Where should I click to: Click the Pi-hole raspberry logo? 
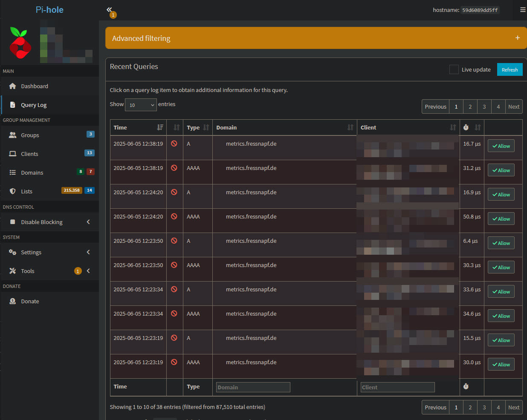[x=20, y=43]
